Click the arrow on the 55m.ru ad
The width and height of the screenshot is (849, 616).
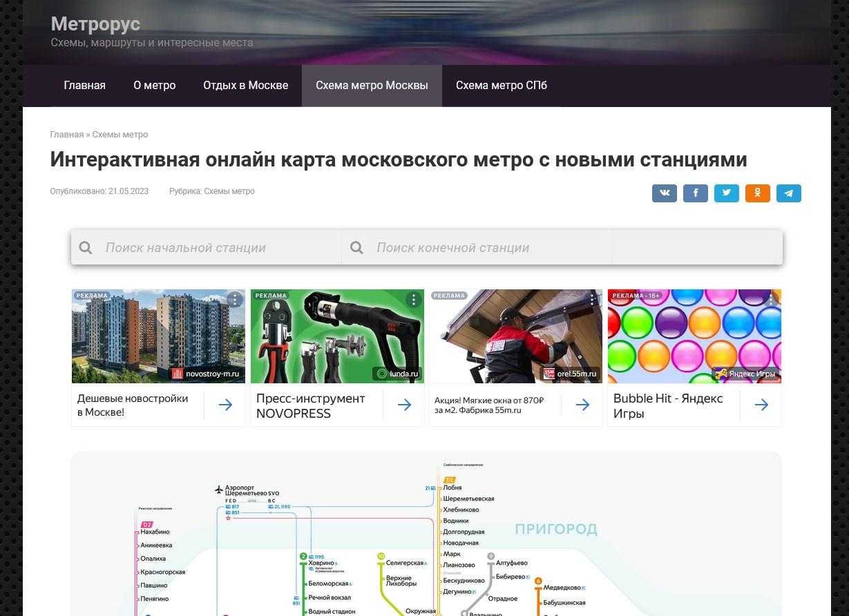[582, 405]
